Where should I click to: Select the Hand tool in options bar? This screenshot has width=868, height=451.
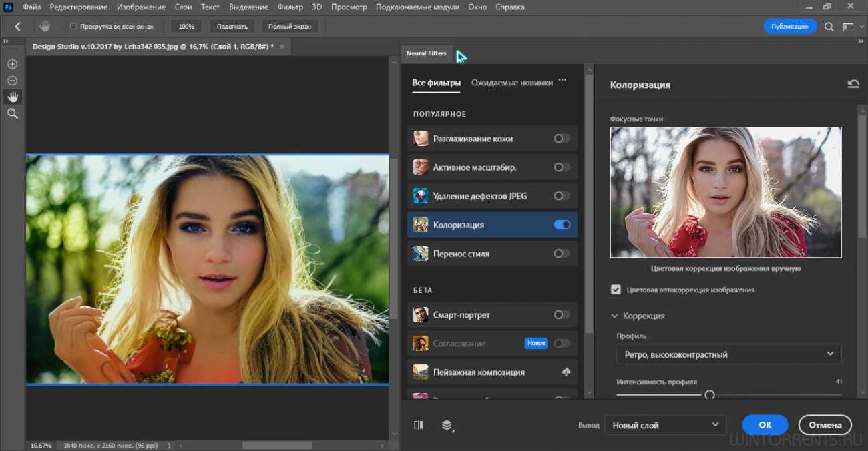45,27
